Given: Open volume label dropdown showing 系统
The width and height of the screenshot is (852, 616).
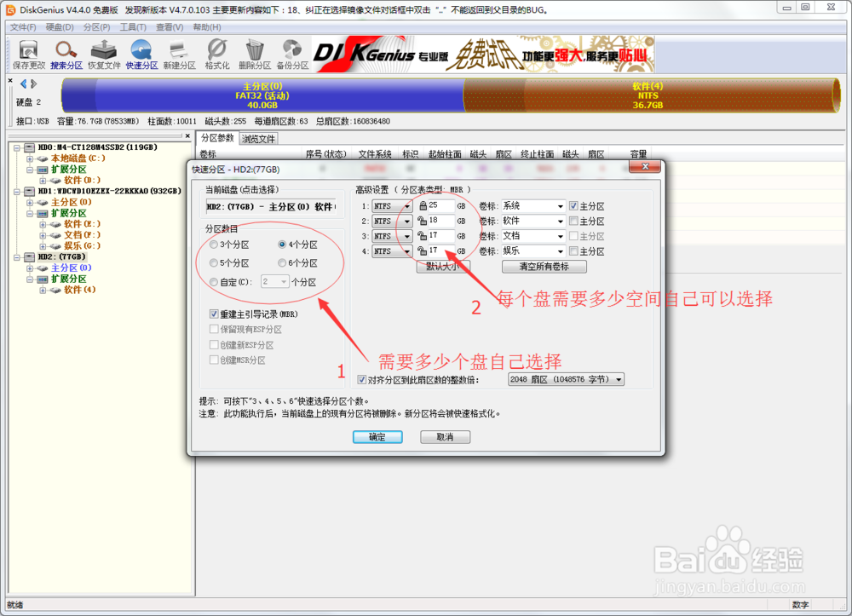Looking at the screenshot, I should [x=561, y=206].
